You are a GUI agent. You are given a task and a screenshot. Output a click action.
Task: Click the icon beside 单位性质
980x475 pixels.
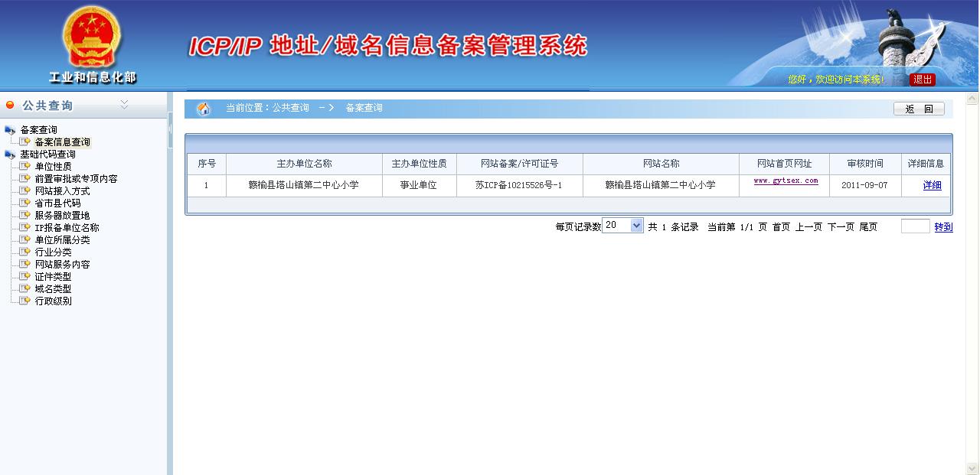[x=25, y=166]
